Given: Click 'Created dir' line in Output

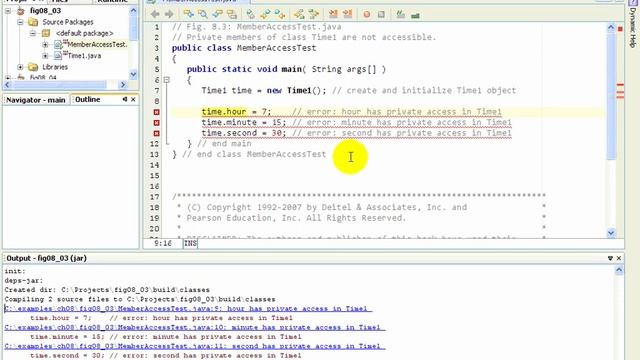Looking at the screenshot, I should click(107, 290).
